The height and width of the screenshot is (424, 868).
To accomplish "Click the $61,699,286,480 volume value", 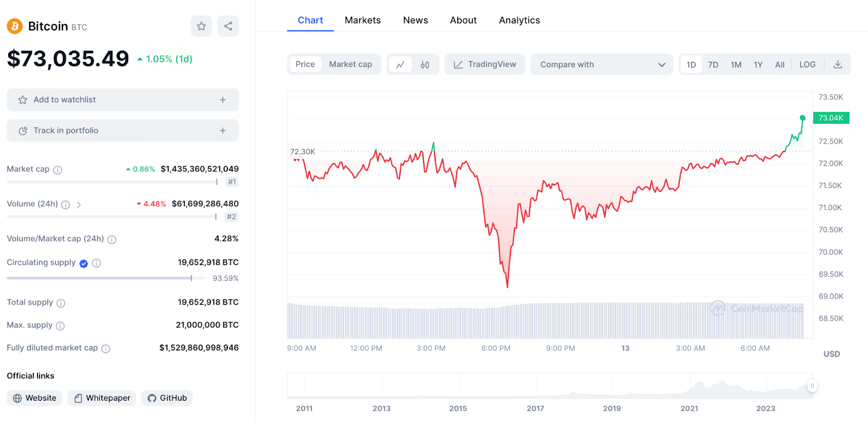I will pos(205,204).
